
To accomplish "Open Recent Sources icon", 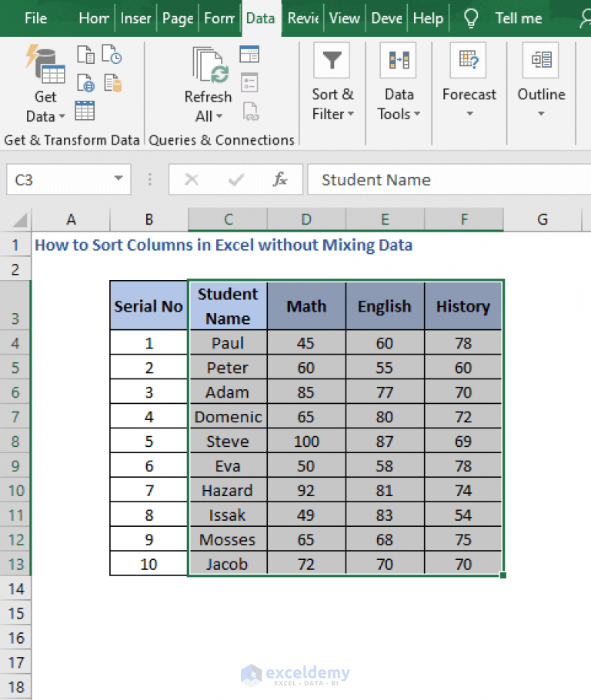I will tap(112, 55).
